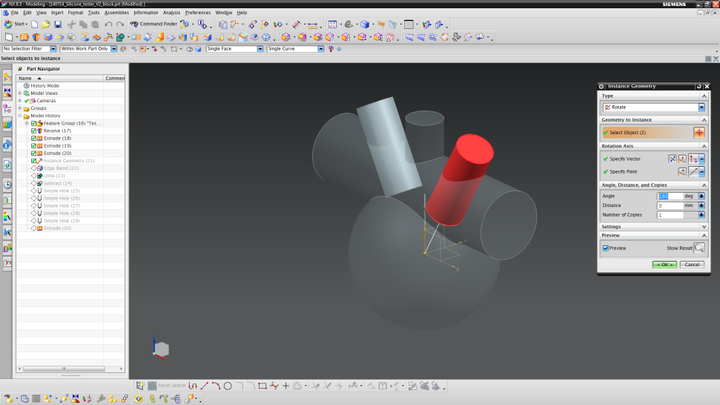Save the part with the floppy icon

click(x=58, y=24)
